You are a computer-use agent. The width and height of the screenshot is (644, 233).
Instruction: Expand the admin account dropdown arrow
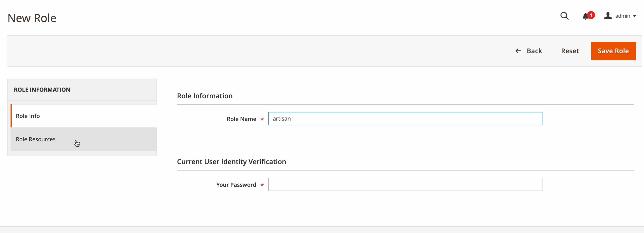(x=635, y=16)
